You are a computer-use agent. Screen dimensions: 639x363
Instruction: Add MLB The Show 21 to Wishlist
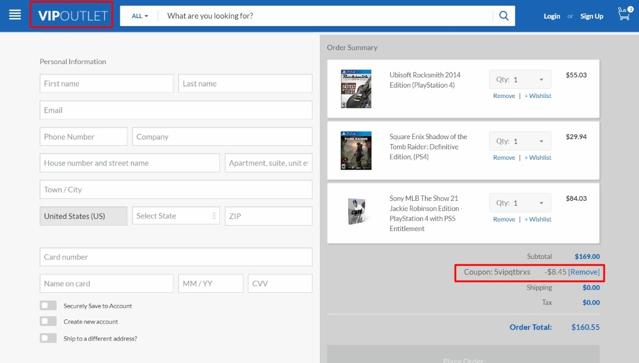[x=538, y=219]
